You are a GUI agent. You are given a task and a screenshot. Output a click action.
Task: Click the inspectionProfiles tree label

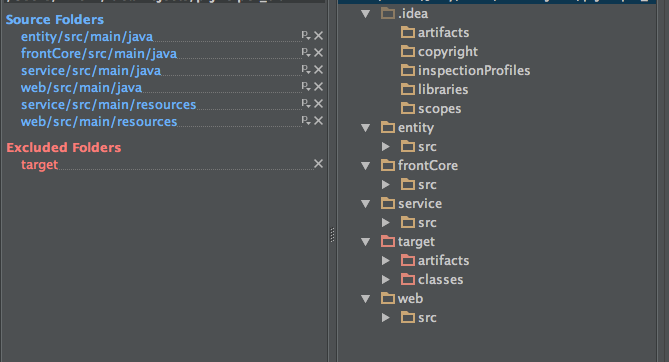pyautogui.click(x=474, y=70)
